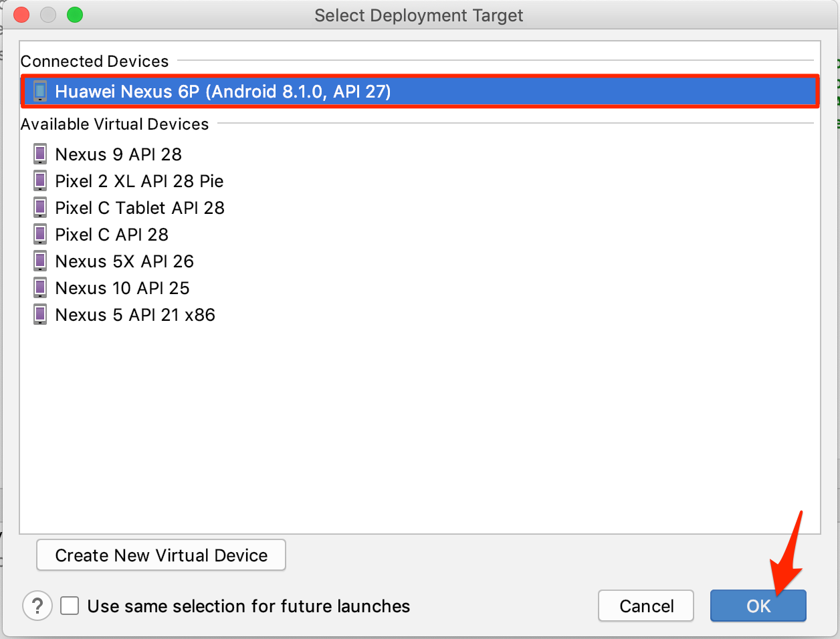Choose Nexus 5 API 21 x86 emulator
840x639 pixels.
point(135,315)
